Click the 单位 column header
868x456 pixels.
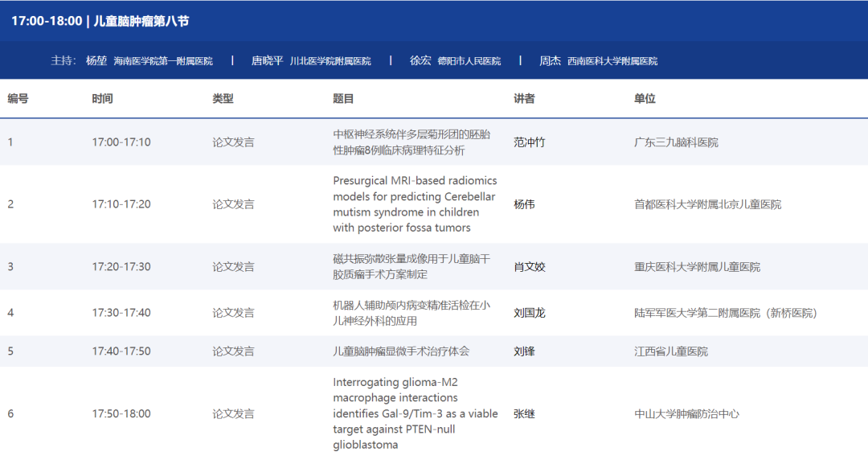point(645,98)
